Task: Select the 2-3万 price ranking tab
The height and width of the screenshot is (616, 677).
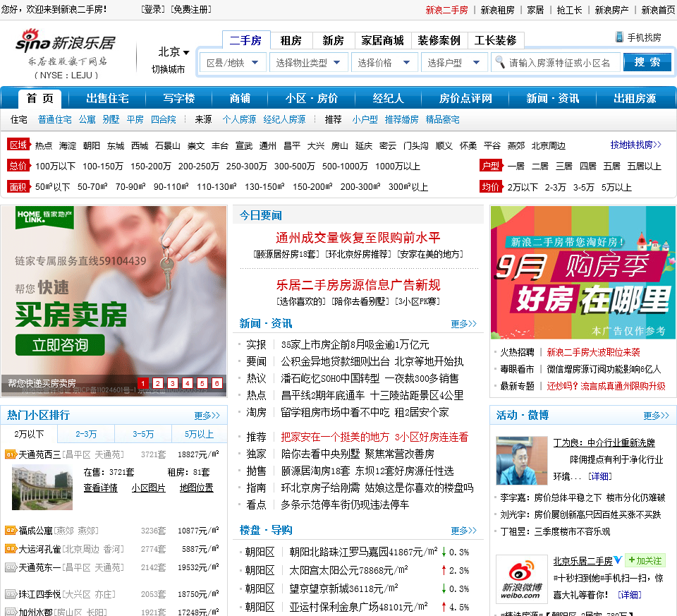Action: pos(86,434)
